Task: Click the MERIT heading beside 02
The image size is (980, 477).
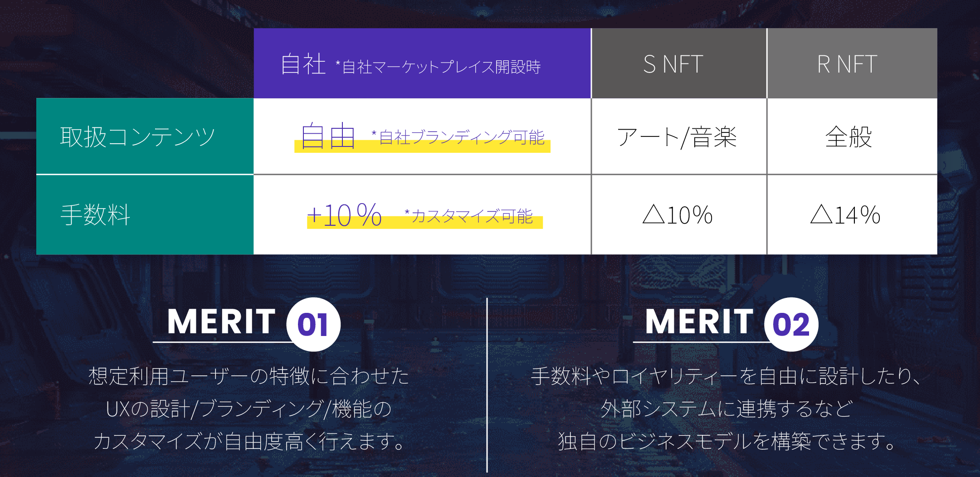Action: click(699, 322)
